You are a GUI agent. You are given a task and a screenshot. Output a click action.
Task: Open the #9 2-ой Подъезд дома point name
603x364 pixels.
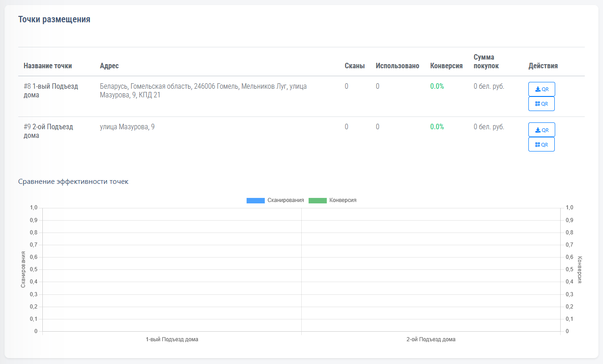point(48,131)
